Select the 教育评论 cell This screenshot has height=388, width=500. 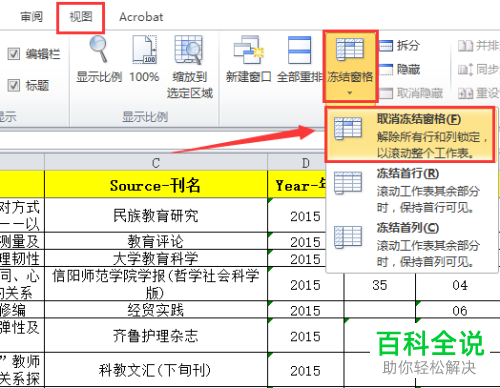pyautogui.click(x=156, y=241)
